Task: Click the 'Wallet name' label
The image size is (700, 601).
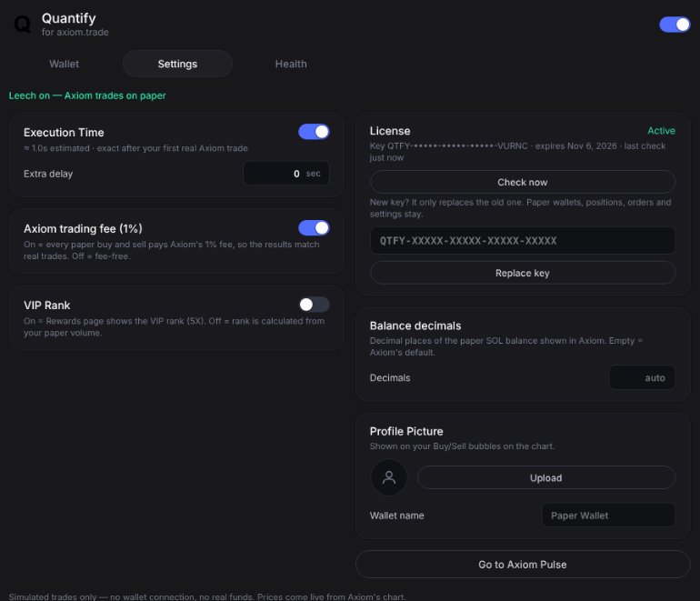Action: point(397,516)
